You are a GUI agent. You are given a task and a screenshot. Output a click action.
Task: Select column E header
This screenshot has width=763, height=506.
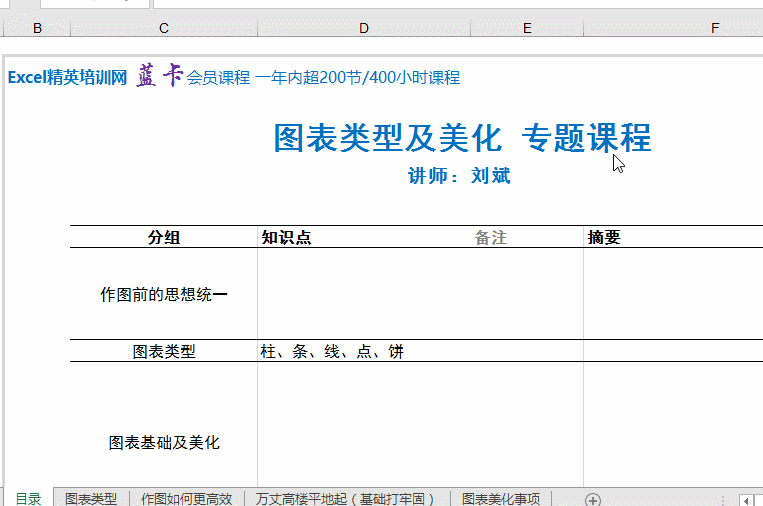pos(527,29)
